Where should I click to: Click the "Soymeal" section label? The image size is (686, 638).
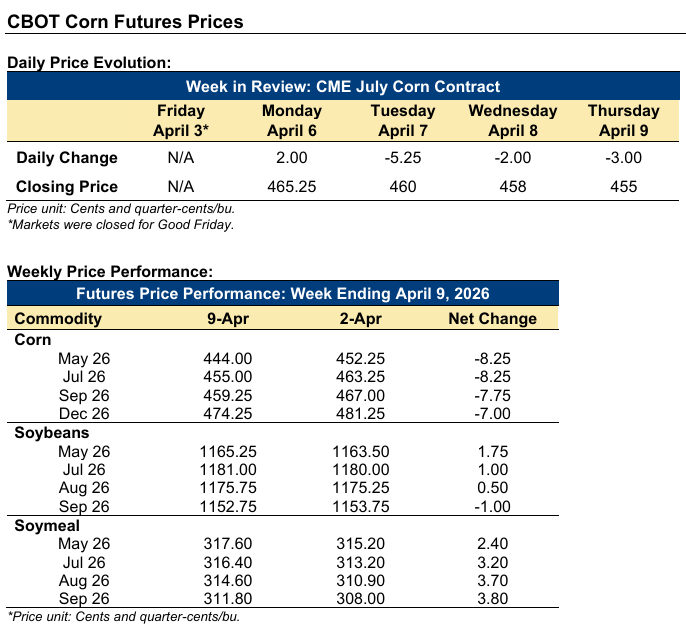48,525
